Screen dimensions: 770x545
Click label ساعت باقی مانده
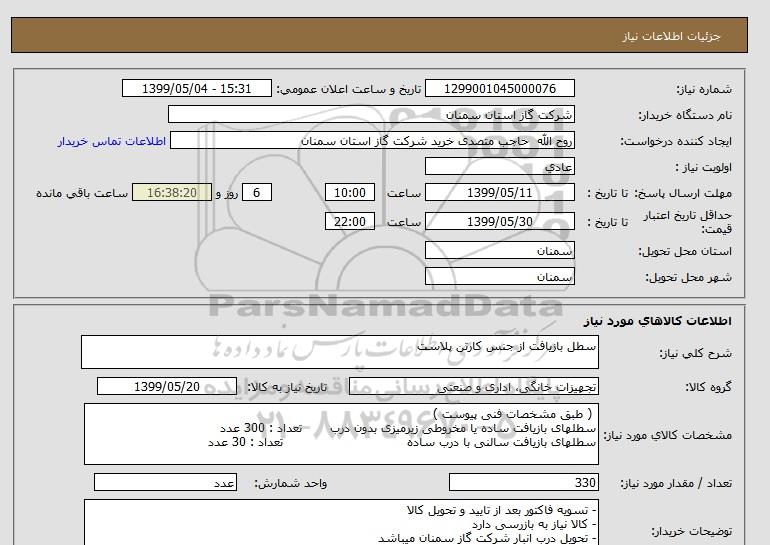82,193
